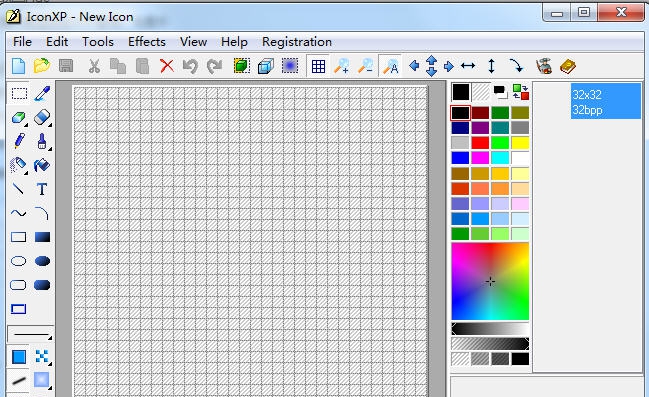The image size is (649, 397).
Task: Select the filled rounded rectangle tool
Action: pos(42,285)
